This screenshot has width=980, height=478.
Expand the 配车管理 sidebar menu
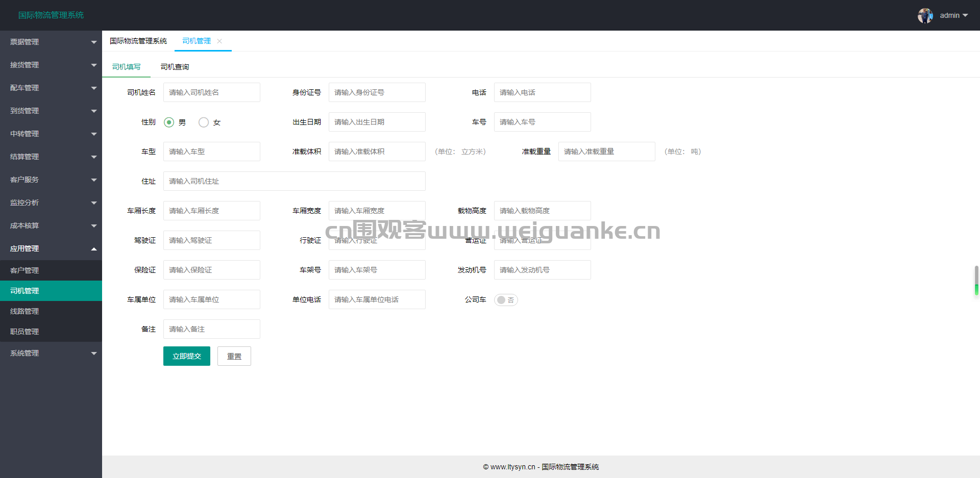(x=51, y=88)
